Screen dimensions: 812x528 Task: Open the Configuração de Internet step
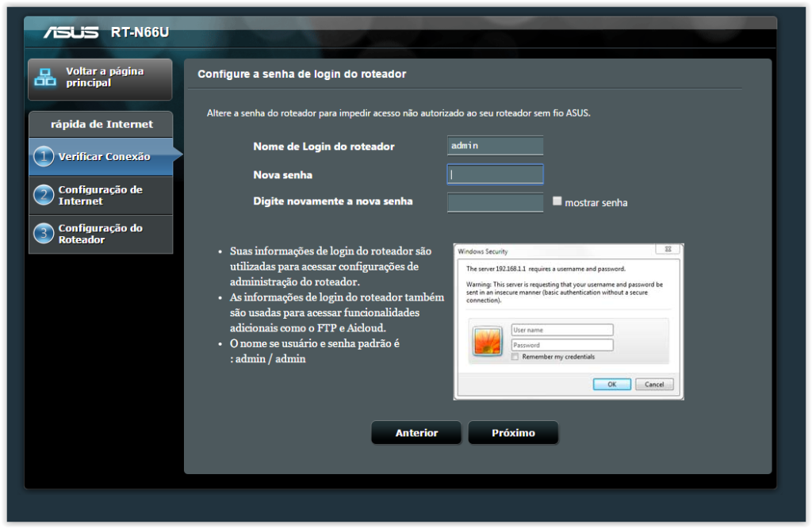tap(101, 195)
